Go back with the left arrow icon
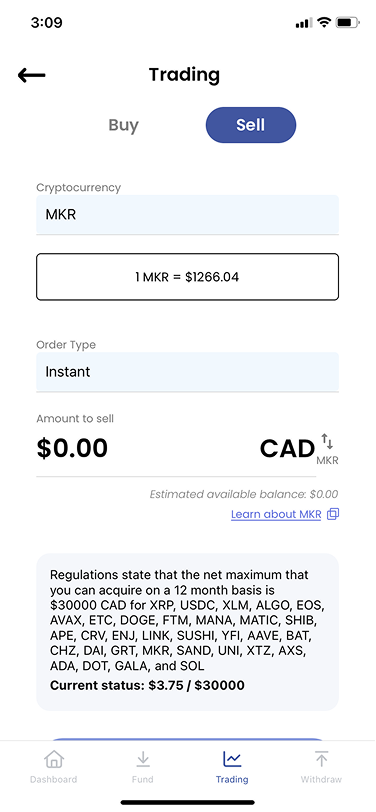 [x=32, y=76]
